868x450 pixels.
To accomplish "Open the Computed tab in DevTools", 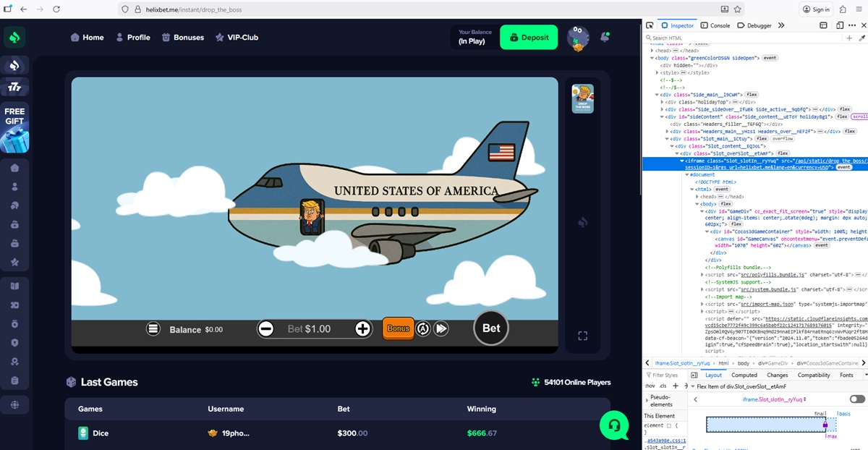I will click(x=744, y=375).
